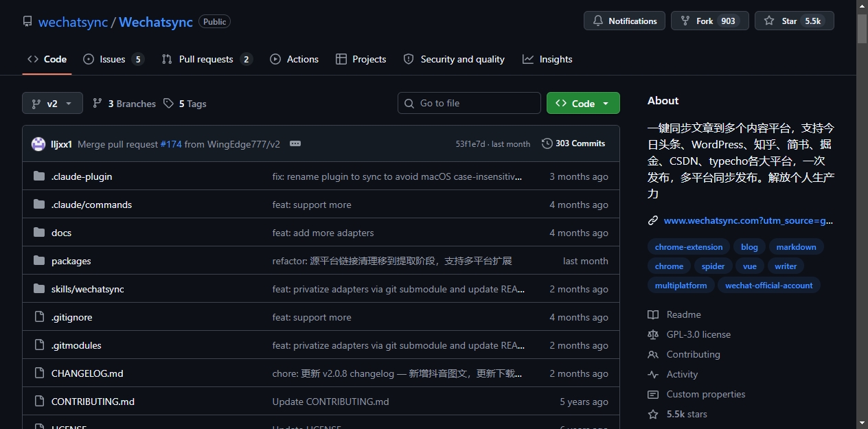
Task: Select the wechat-official-account topic tag
Action: click(x=769, y=286)
